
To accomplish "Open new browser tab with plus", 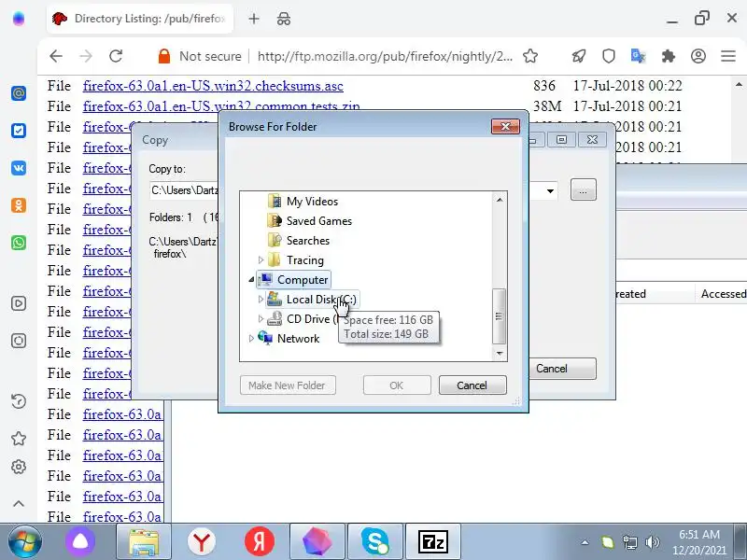I will 254,19.
